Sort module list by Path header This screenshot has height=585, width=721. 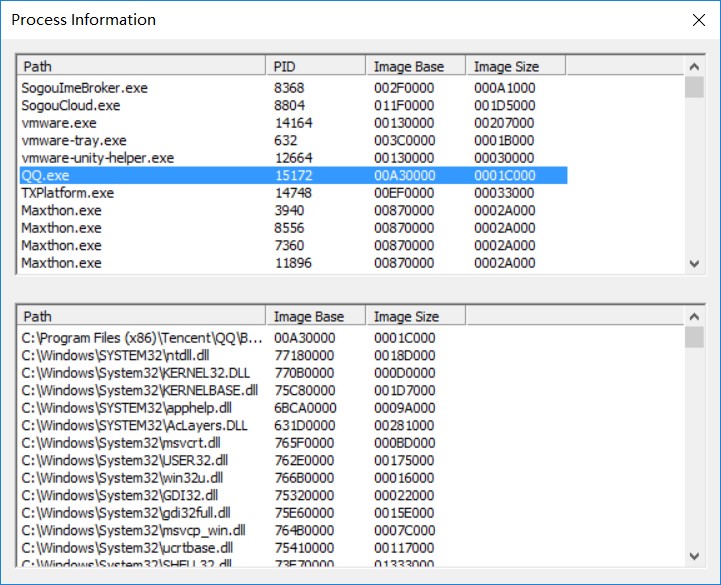[141, 316]
